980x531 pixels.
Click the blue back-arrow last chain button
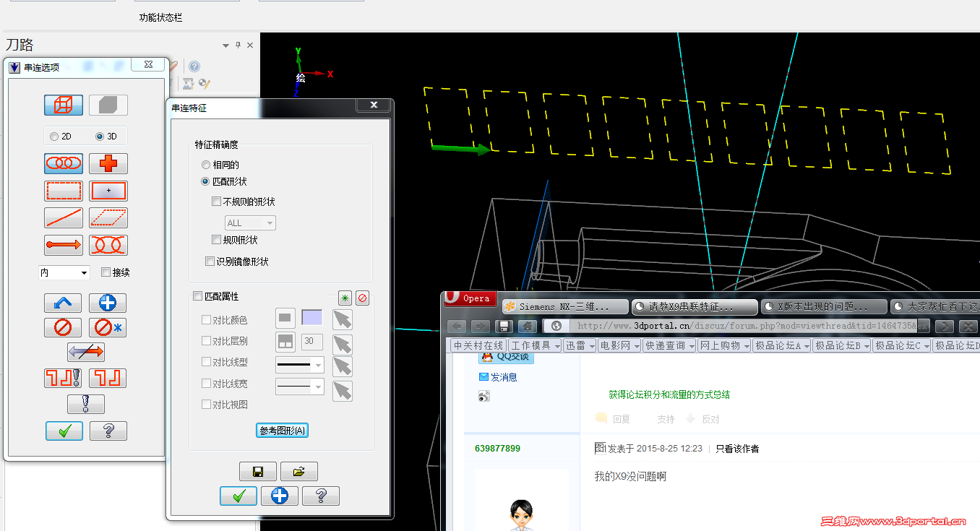coord(63,303)
